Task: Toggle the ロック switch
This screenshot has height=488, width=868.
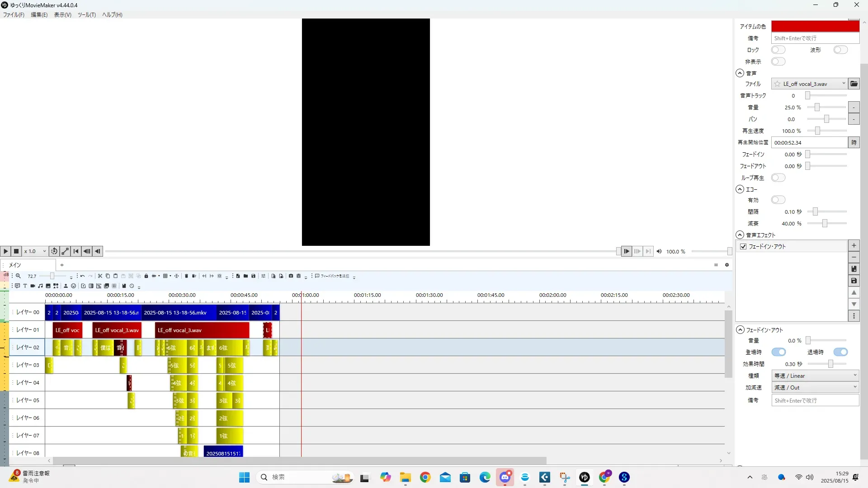Action: click(778, 50)
